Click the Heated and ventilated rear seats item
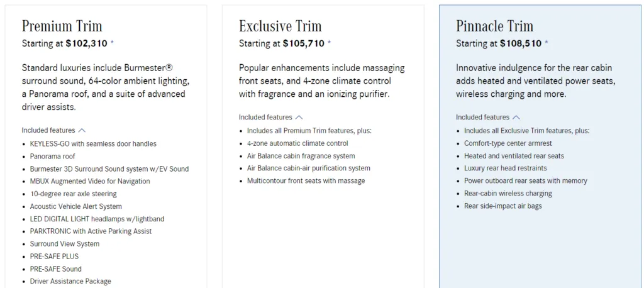644x288 pixels. [x=514, y=156]
